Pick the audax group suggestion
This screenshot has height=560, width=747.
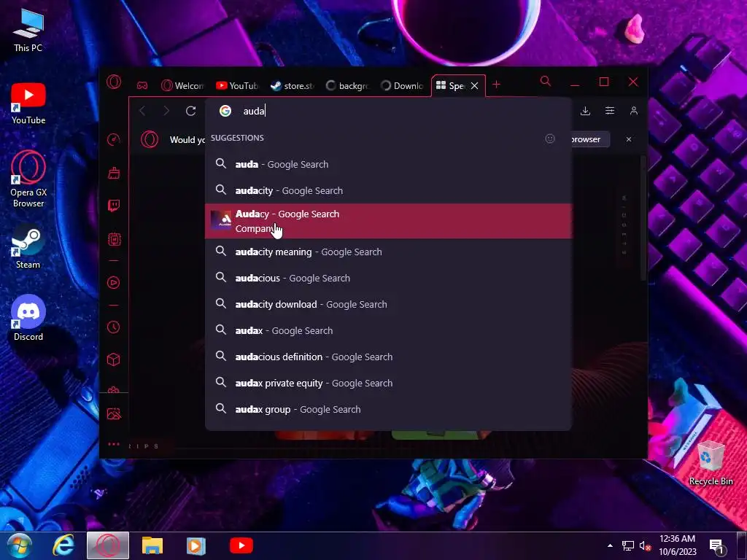[x=388, y=409]
